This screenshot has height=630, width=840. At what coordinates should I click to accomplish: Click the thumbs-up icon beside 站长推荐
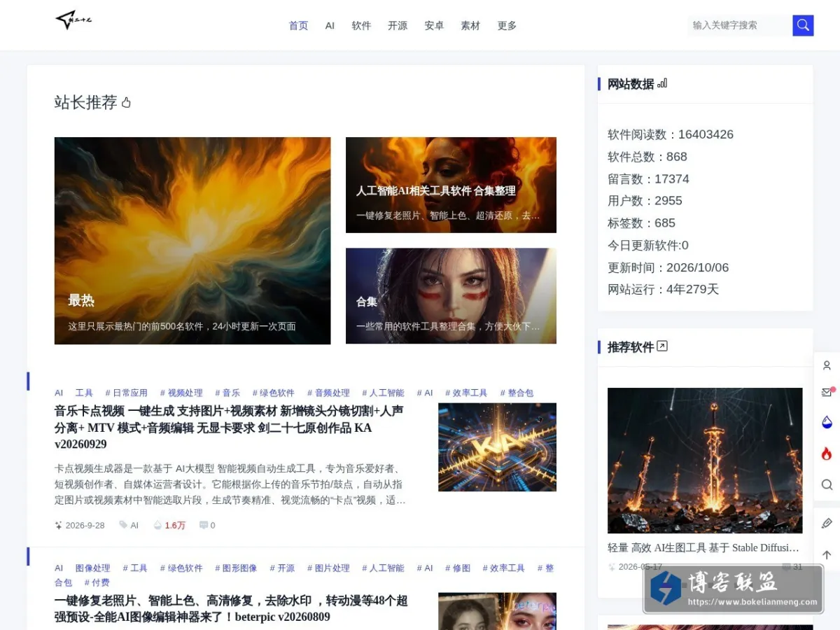(x=126, y=103)
